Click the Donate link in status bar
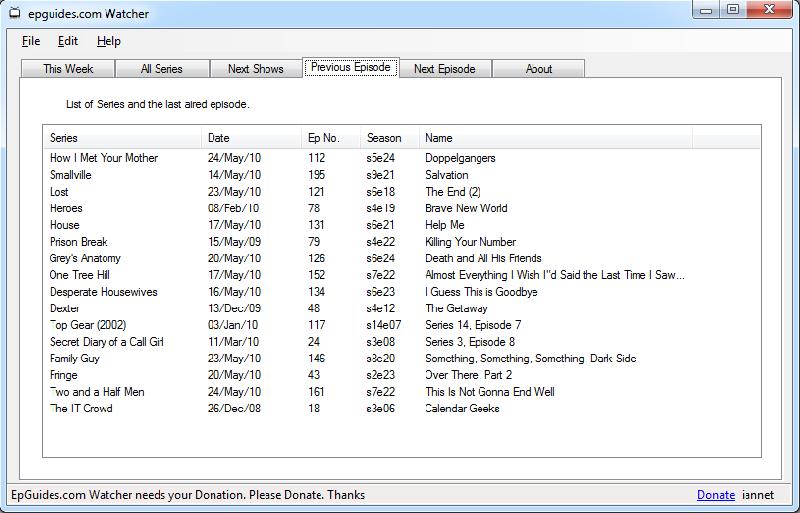This screenshot has height=513, width=800. tap(716, 495)
